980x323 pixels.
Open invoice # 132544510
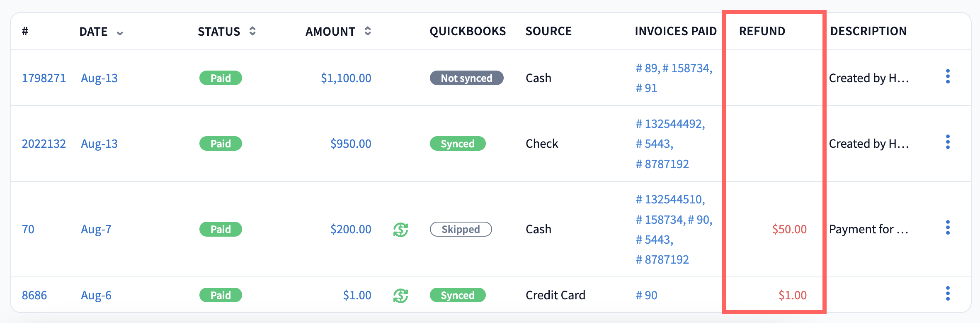pos(670,199)
